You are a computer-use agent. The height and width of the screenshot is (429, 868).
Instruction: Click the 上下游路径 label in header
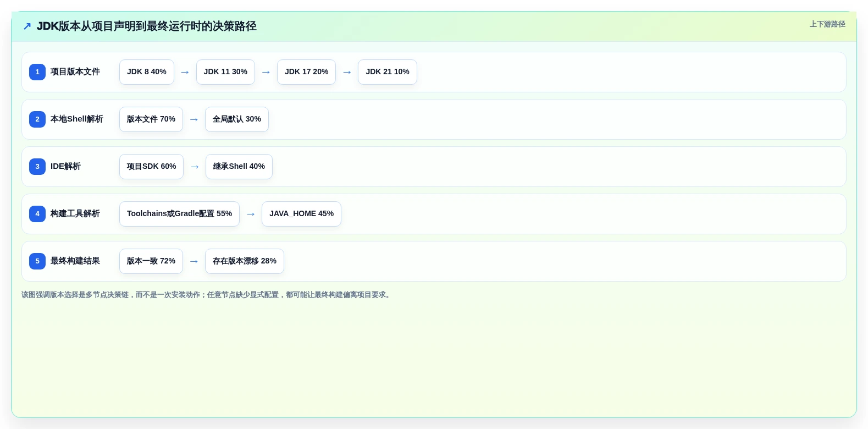coord(827,24)
